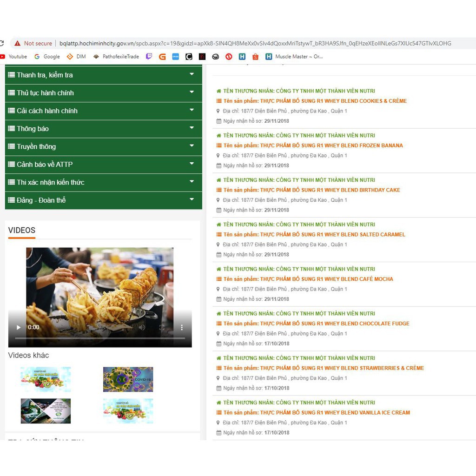Expand the Cải cách hành chính arrow
Image resolution: width=476 pixels, height=476 pixels.
click(x=192, y=110)
